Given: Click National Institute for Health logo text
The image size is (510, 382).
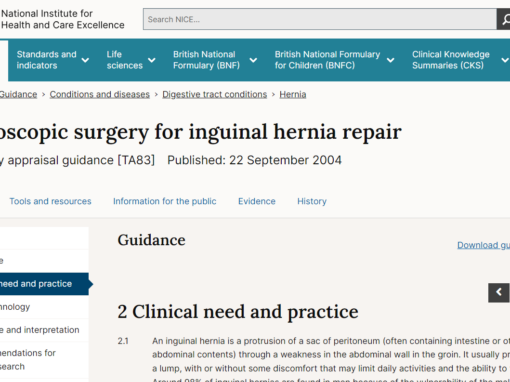Looking at the screenshot, I should 63,19.
